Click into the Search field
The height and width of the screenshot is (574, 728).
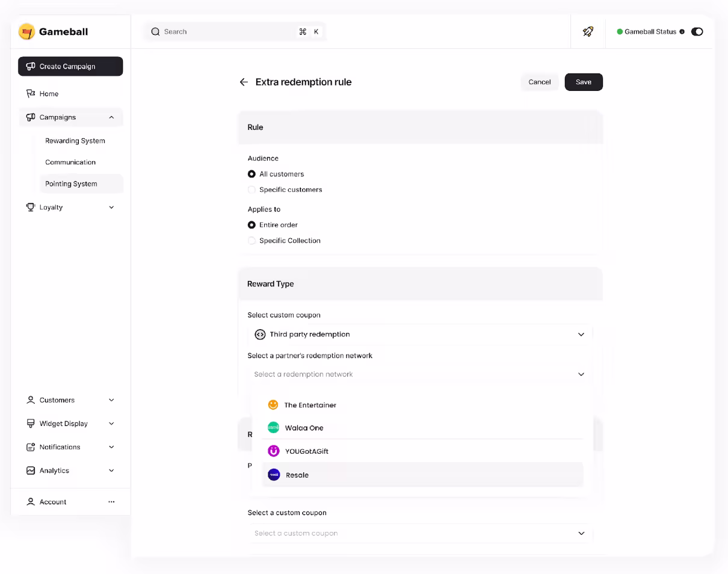tap(235, 31)
